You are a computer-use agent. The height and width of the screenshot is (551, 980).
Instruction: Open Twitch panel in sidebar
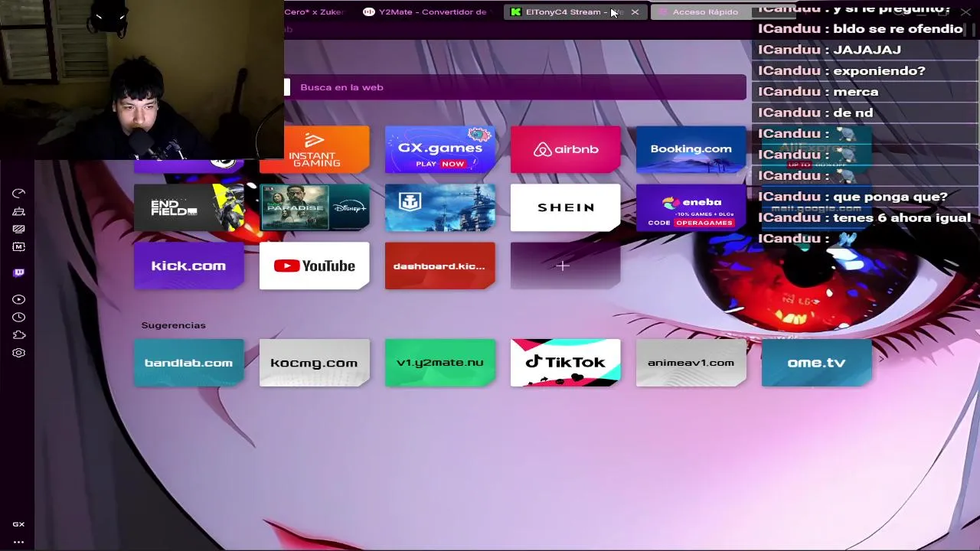click(18, 272)
